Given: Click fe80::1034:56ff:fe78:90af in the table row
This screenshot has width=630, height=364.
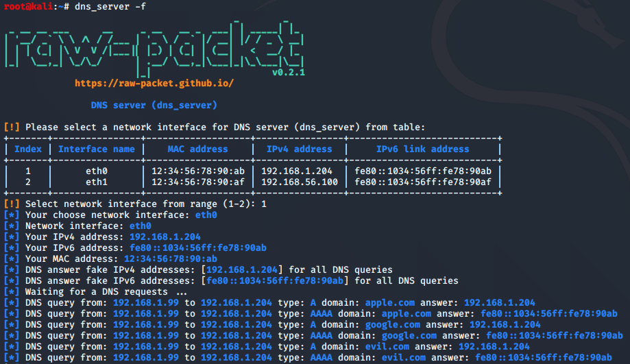Looking at the screenshot, I should tap(423, 182).
